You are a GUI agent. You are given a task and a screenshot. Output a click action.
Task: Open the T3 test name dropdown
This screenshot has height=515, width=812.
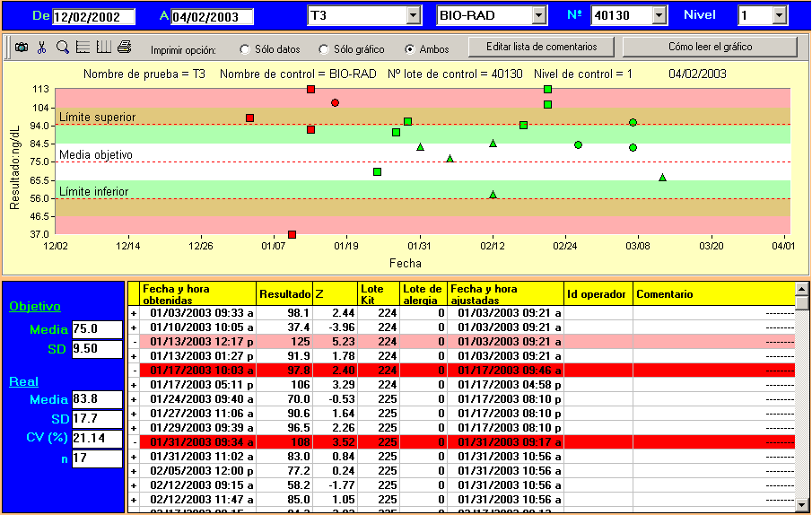[413, 15]
